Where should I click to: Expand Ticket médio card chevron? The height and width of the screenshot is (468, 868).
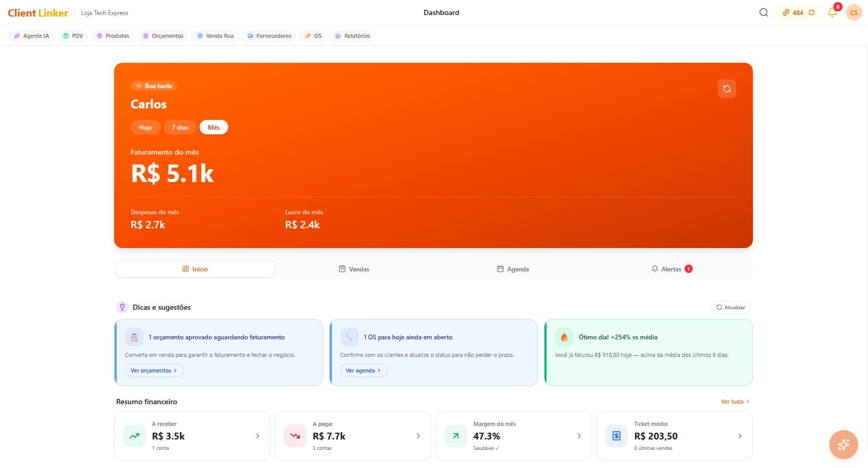(x=740, y=436)
